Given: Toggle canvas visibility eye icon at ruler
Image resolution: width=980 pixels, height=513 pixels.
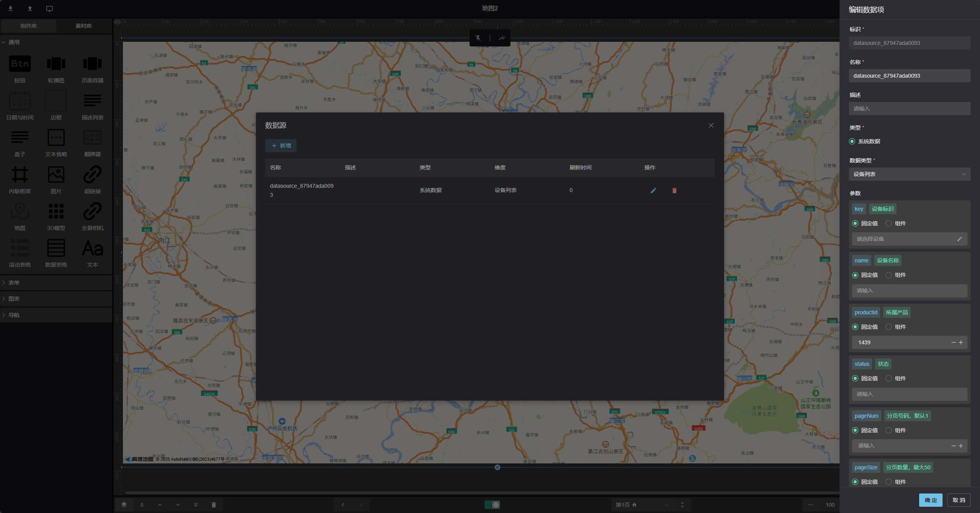Looking at the screenshot, I should coord(117,22).
